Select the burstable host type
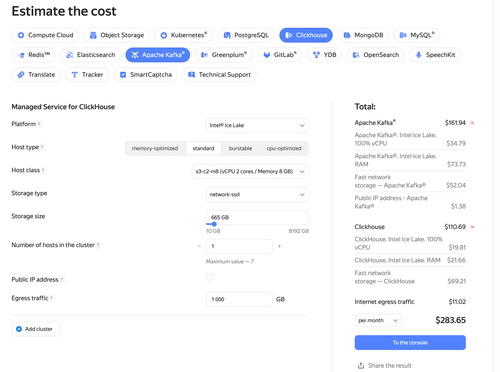 (240, 148)
